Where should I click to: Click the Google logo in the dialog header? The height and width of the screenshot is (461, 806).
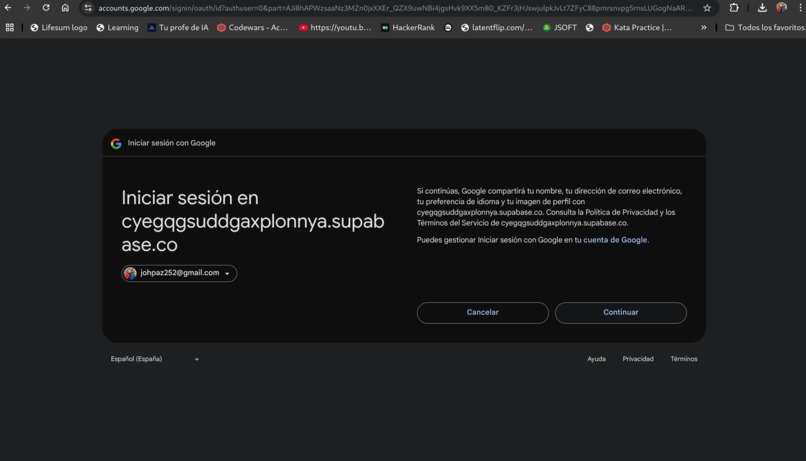pos(116,143)
